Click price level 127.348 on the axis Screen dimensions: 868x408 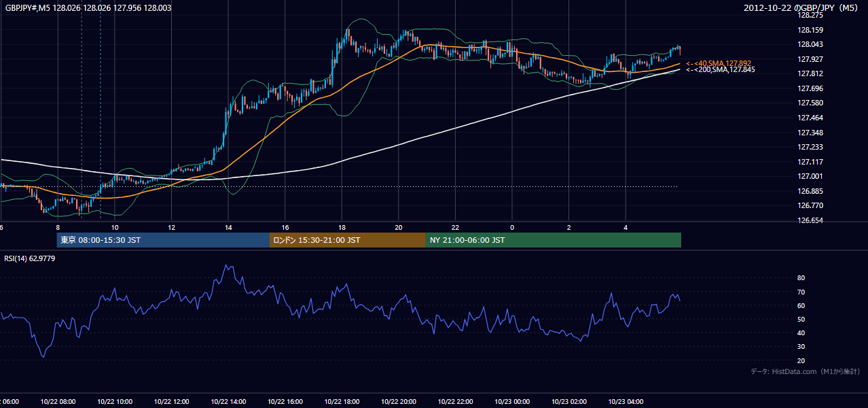pyautogui.click(x=811, y=133)
